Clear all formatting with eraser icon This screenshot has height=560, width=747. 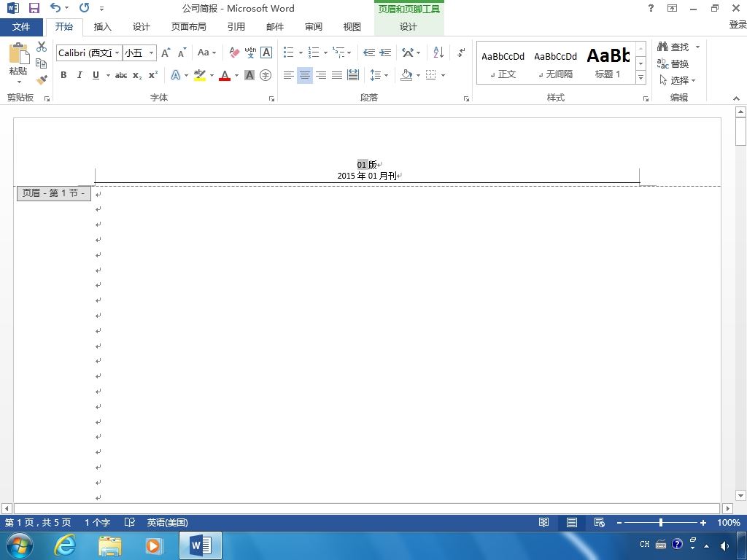pos(234,52)
